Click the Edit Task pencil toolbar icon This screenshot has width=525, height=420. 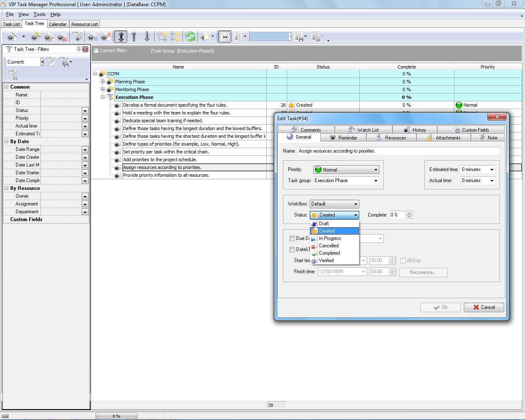(49, 37)
